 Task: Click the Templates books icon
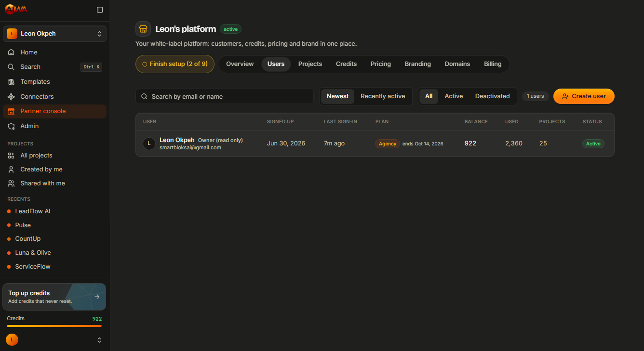tap(12, 82)
